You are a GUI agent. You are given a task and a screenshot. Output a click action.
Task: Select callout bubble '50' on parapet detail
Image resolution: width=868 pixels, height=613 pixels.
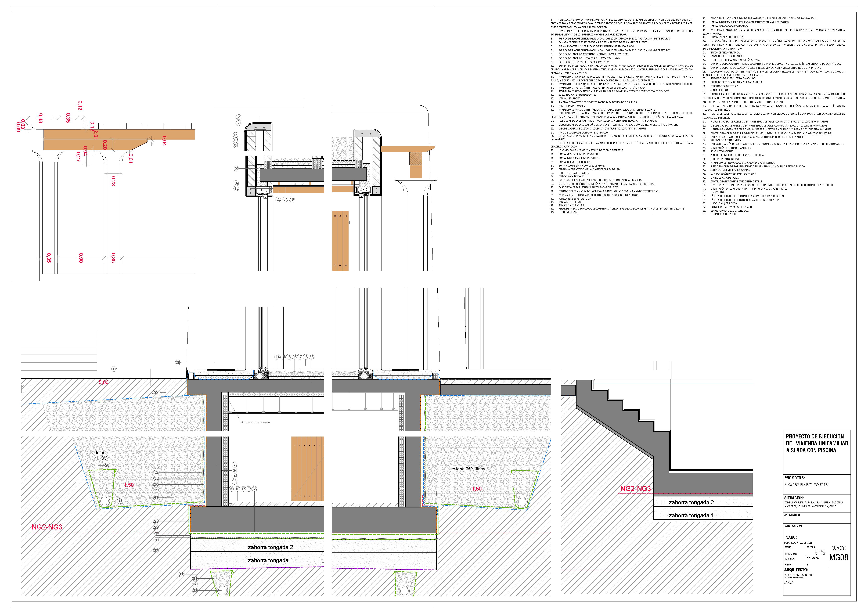click(x=239, y=123)
